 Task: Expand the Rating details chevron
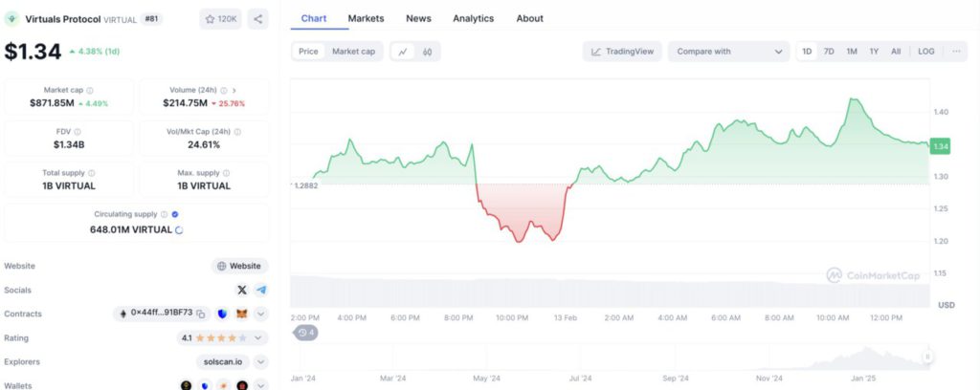point(261,338)
